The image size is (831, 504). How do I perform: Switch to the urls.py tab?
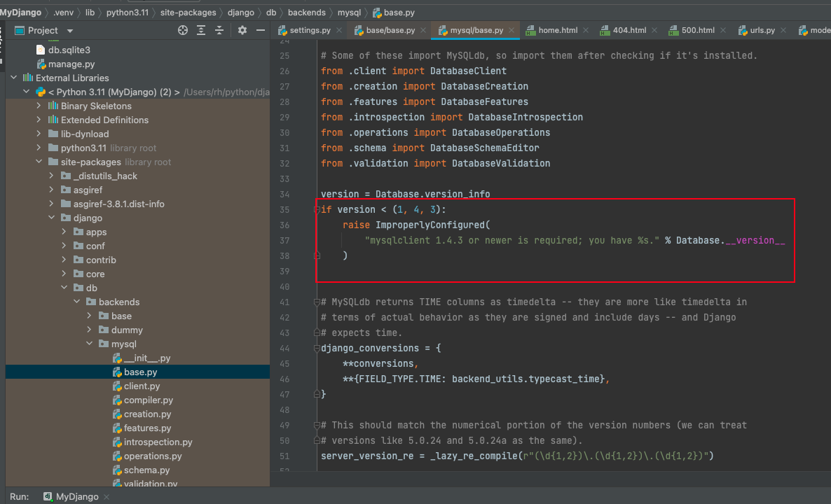pyautogui.click(x=762, y=30)
